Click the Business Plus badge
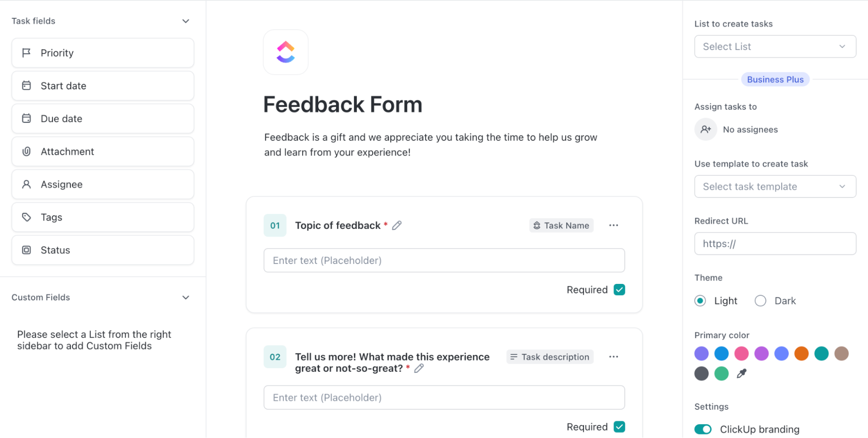This screenshot has height=438, width=868. coord(775,79)
